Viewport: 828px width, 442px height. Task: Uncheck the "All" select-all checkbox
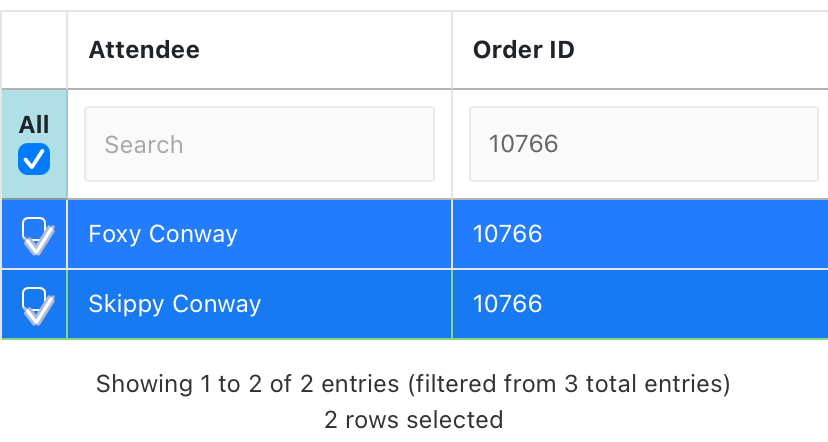(34, 159)
